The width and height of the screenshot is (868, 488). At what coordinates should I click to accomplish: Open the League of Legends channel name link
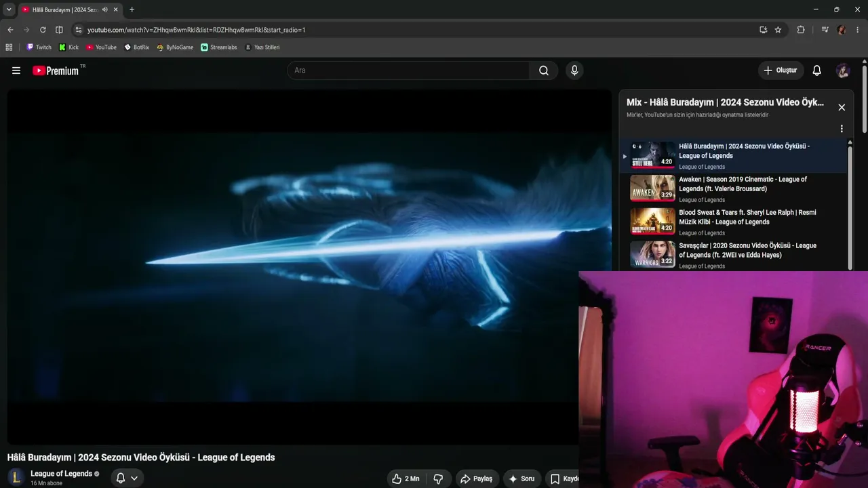pyautogui.click(x=61, y=474)
